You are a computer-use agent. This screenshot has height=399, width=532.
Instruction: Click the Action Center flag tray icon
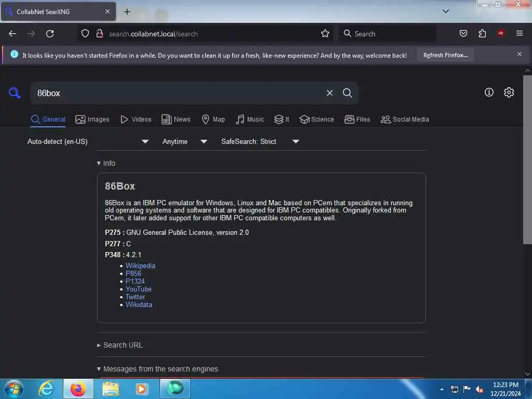[x=467, y=389]
